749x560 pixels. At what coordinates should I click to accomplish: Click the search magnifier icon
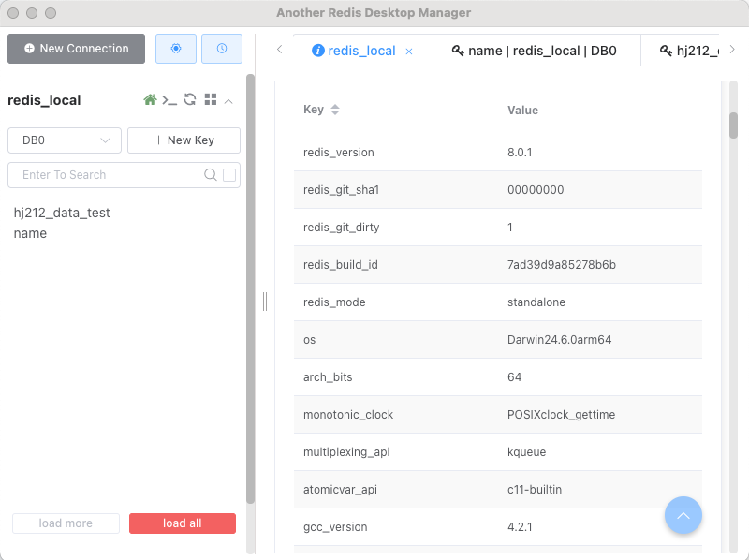[210, 175]
